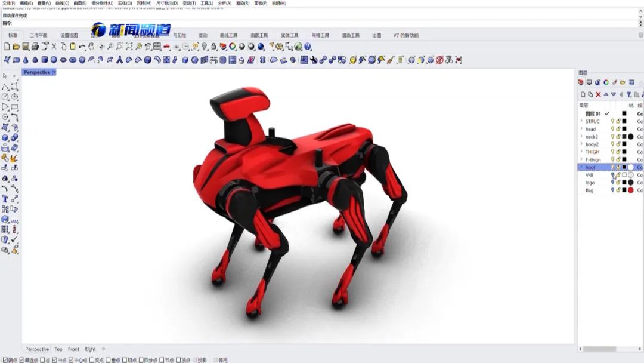Enable the 交点 osnap checkbox
This screenshot has height=363, width=644.
pos(91,360)
